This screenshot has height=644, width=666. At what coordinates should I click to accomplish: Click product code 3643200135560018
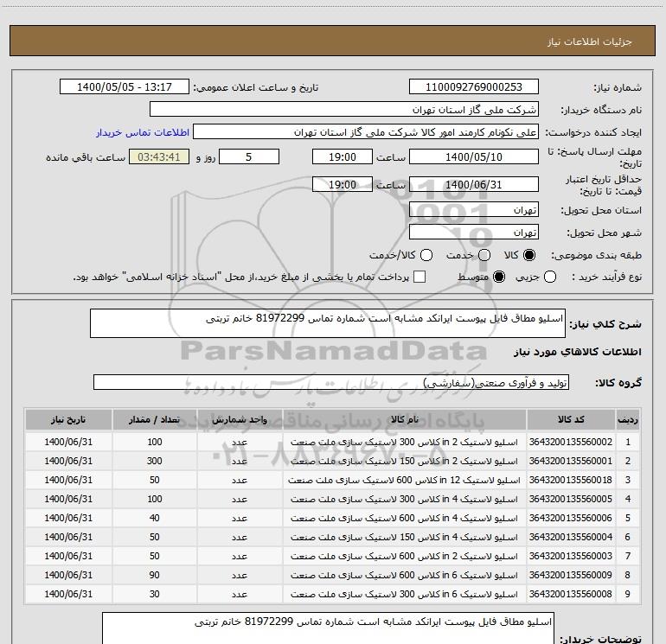(x=571, y=480)
